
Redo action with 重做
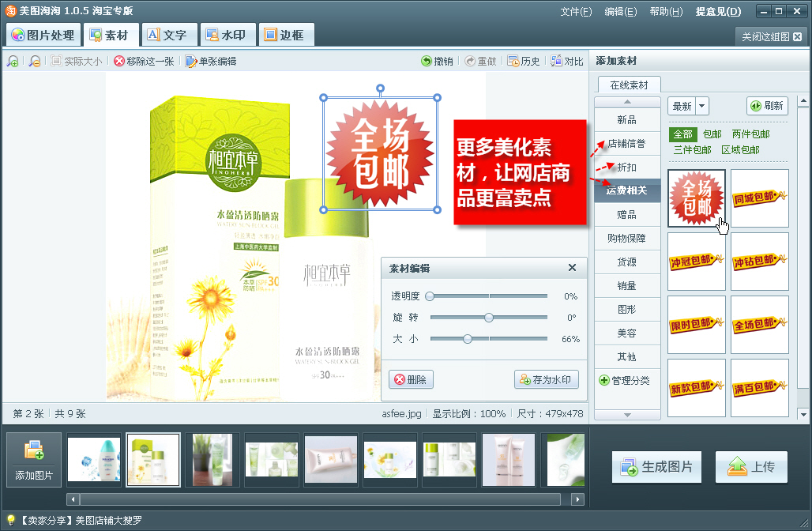(x=480, y=61)
